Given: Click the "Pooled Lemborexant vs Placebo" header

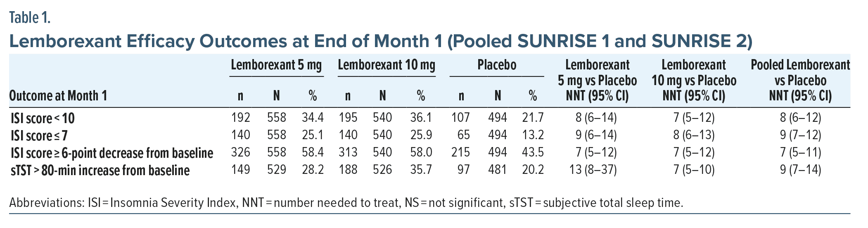Looking at the screenshot, I should point(800,80).
